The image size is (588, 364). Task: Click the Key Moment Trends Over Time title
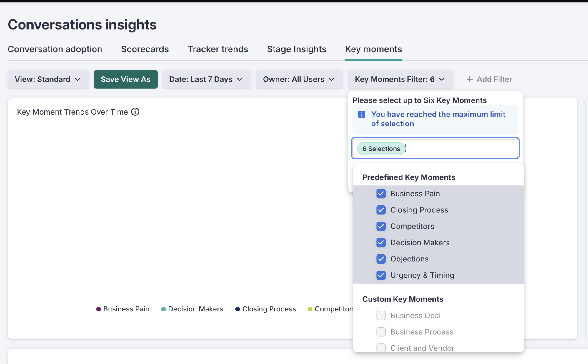click(72, 112)
